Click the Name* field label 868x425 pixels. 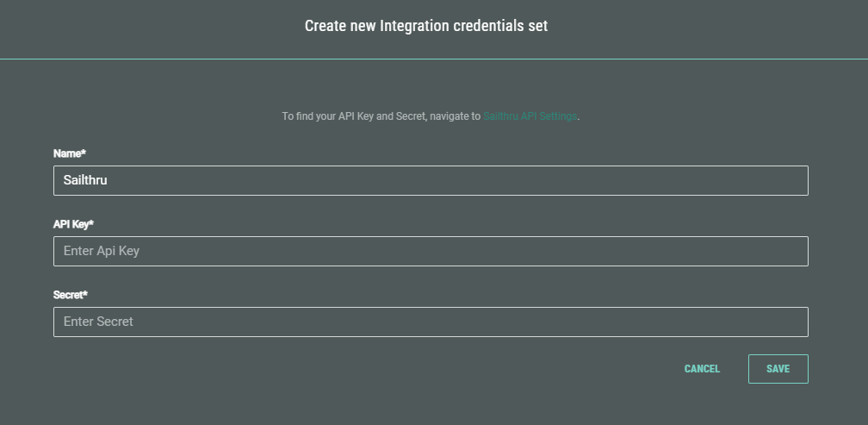click(x=70, y=153)
